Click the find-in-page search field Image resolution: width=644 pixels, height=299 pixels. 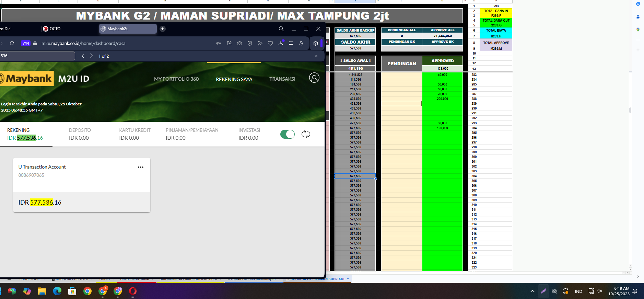pyautogui.click(x=37, y=56)
